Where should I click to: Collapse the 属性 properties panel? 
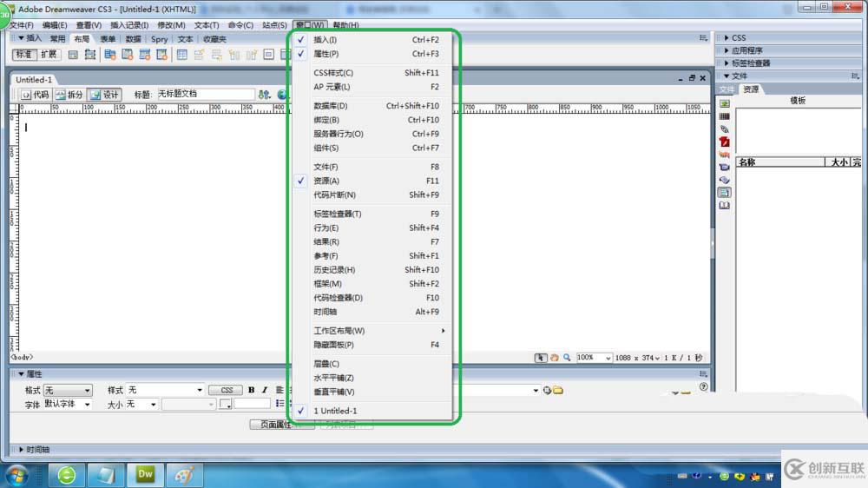(21, 374)
